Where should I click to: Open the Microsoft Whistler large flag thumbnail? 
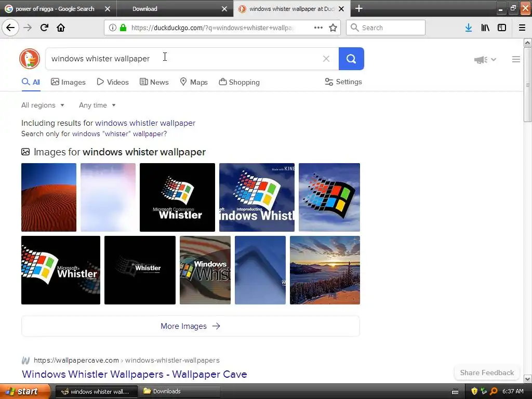click(x=61, y=270)
